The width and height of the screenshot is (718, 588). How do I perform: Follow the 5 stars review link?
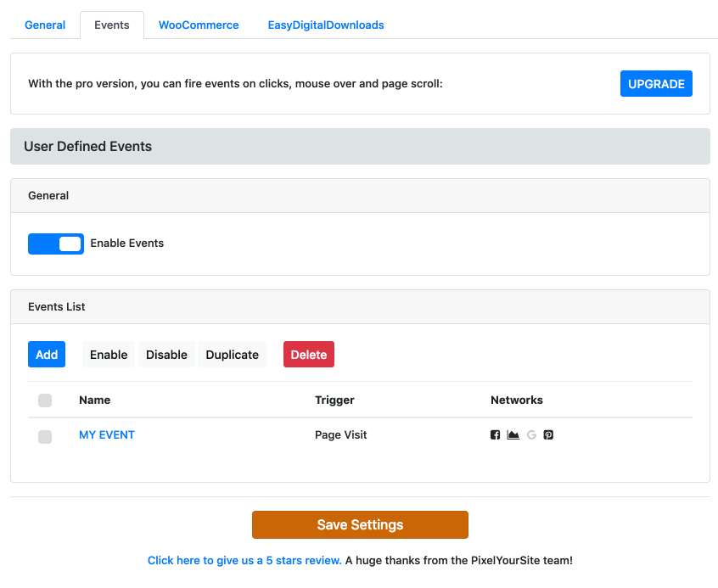pyautogui.click(x=244, y=561)
